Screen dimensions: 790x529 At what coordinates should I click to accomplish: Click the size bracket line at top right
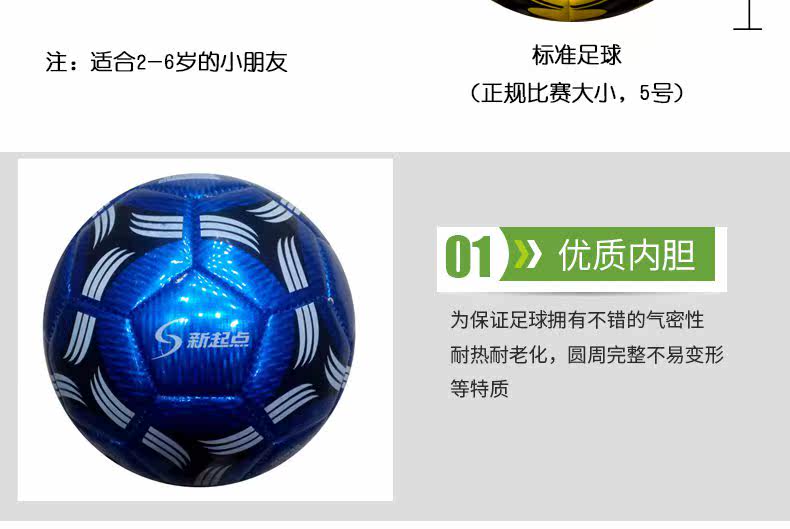748,15
